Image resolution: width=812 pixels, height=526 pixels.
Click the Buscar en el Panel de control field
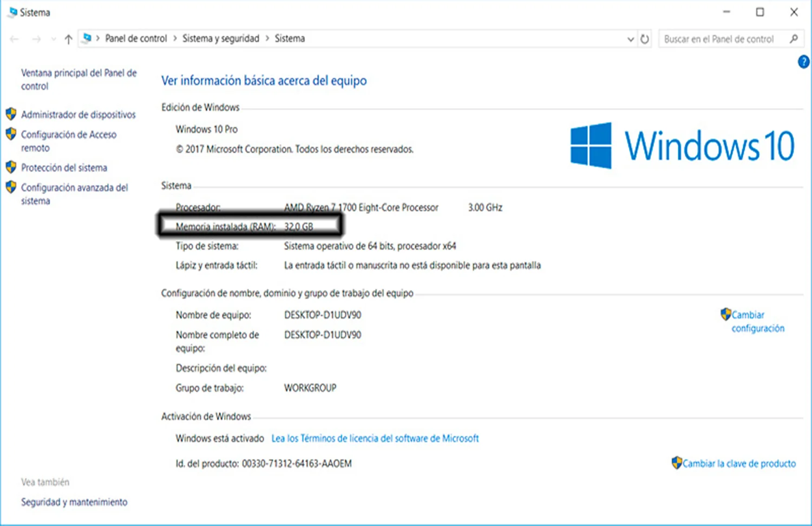pos(723,39)
